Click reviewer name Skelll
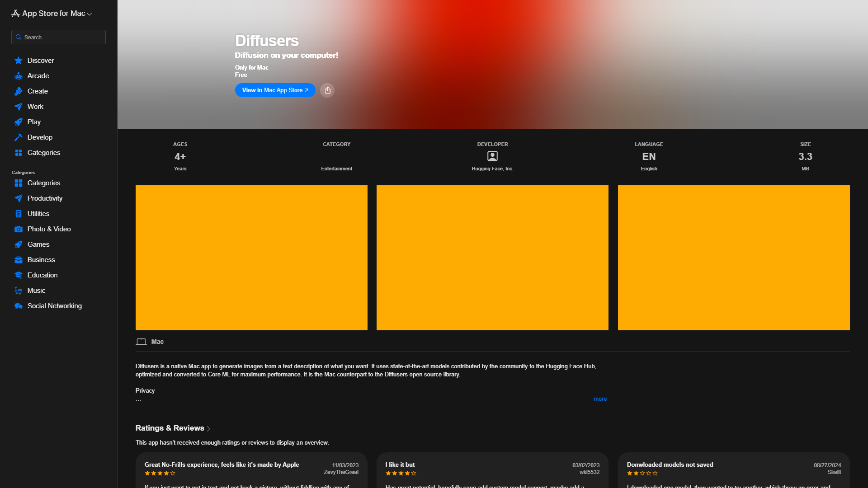Screen dimensions: 868x488 tap(834, 472)
